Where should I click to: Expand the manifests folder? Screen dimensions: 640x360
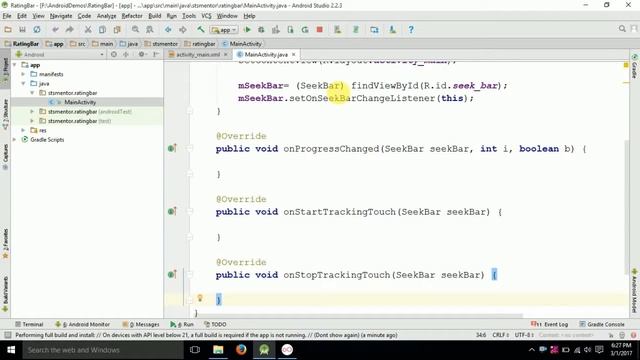(23, 74)
